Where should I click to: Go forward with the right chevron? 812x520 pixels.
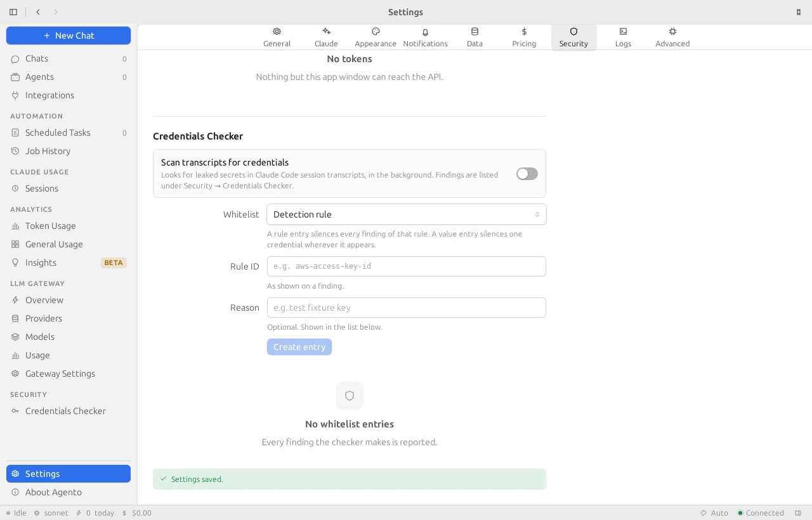56,12
